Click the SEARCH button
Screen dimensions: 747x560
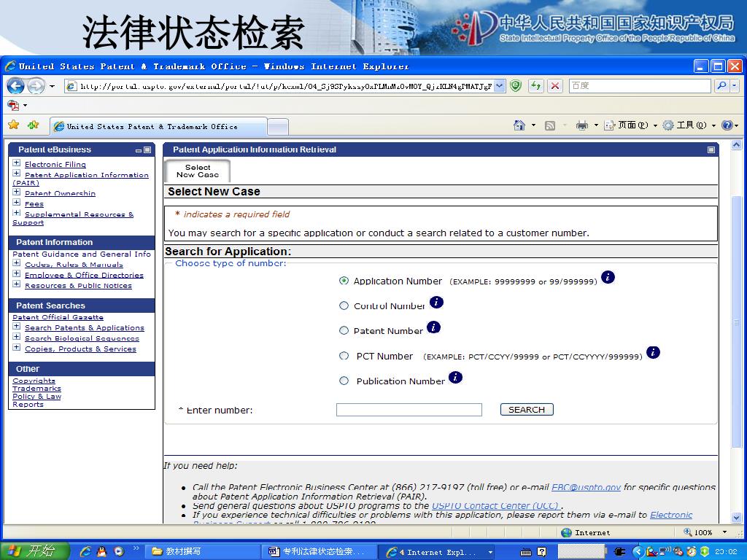tap(527, 410)
